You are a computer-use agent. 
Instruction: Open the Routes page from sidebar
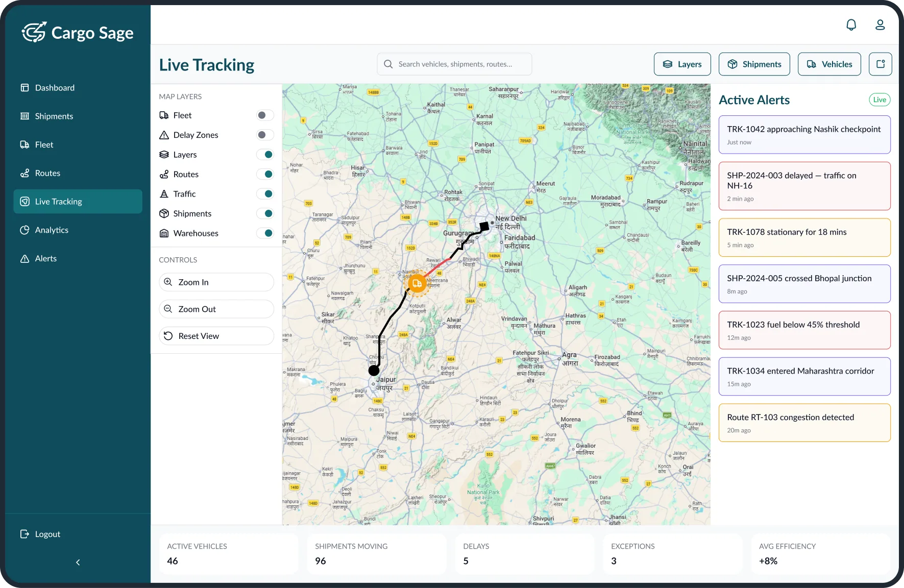47,173
